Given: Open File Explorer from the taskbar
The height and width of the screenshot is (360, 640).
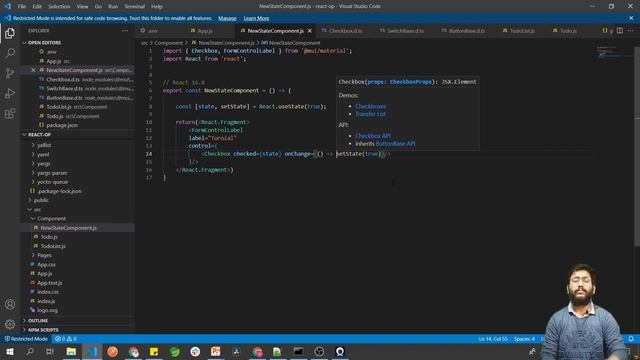Looking at the screenshot, I should pyautogui.click(x=71, y=351).
